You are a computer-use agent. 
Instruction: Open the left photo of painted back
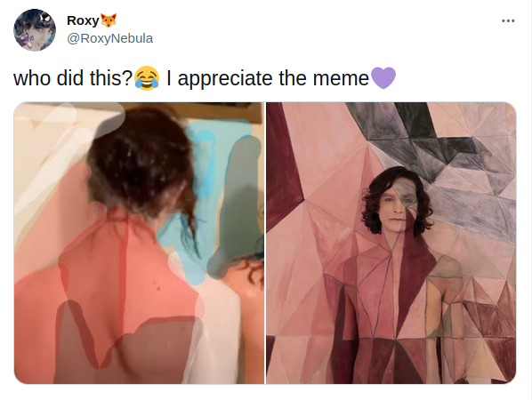(139, 243)
